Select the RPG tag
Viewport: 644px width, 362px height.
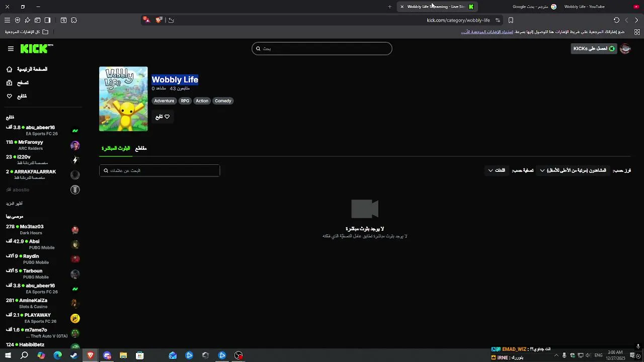tap(185, 101)
